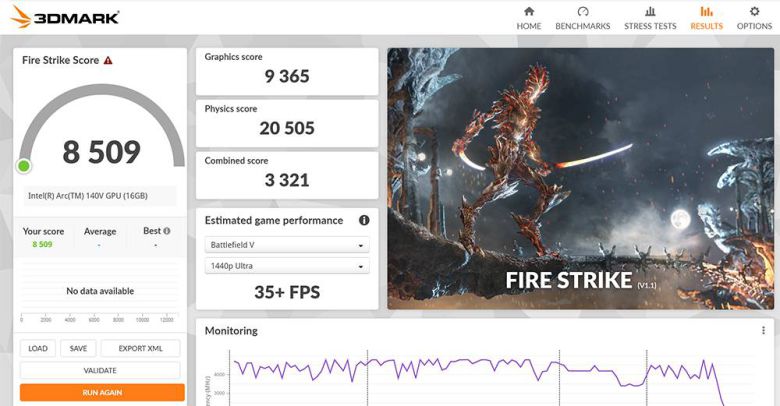
Task: Click the Combined score value 3 321
Action: coord(287,180)
